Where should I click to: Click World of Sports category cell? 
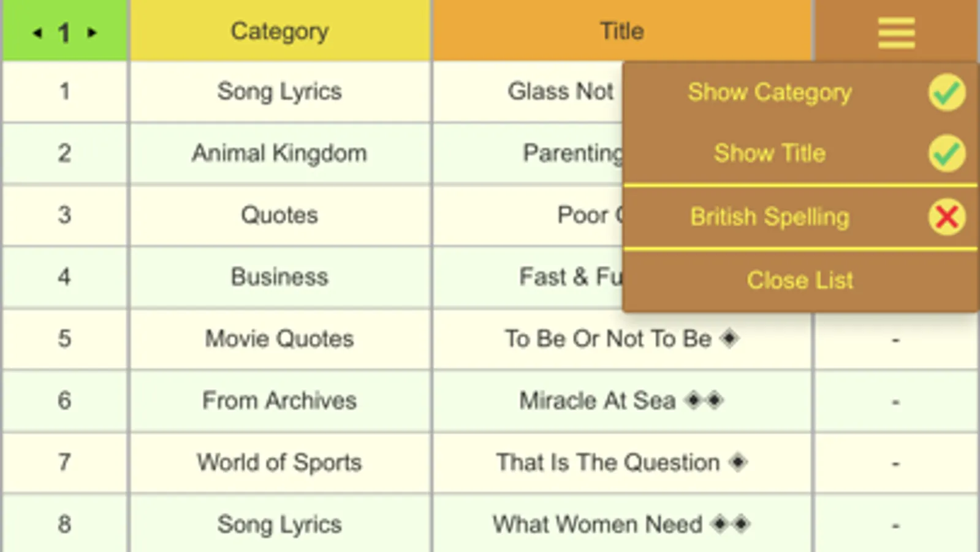coord(279,462)
